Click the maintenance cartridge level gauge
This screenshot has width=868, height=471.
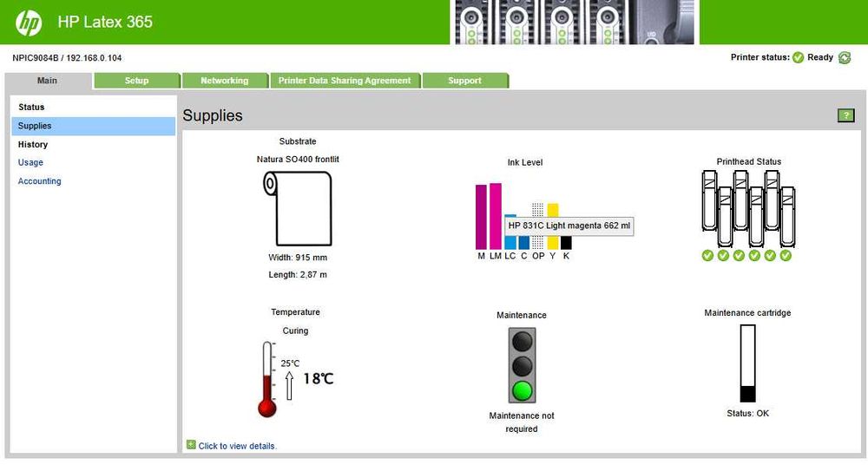pos(748,363)
